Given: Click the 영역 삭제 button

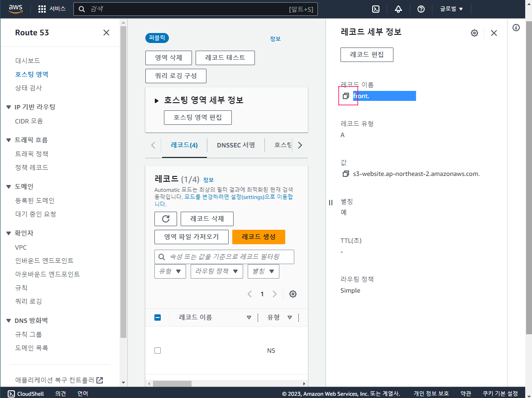Looking at the screenshot, I should [x=168, y=57].
